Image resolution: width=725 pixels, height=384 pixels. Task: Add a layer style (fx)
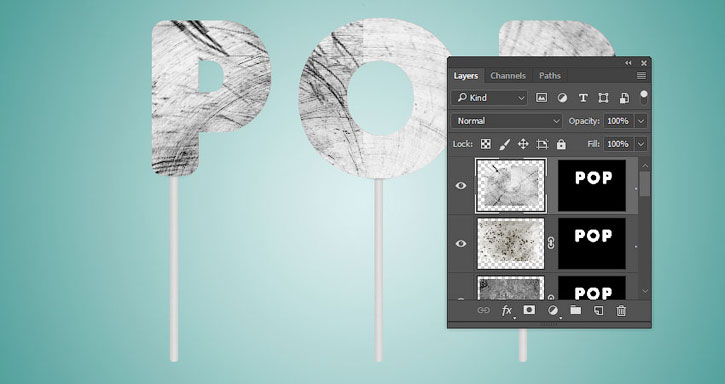pyautogui.click(x=507, y=310)
